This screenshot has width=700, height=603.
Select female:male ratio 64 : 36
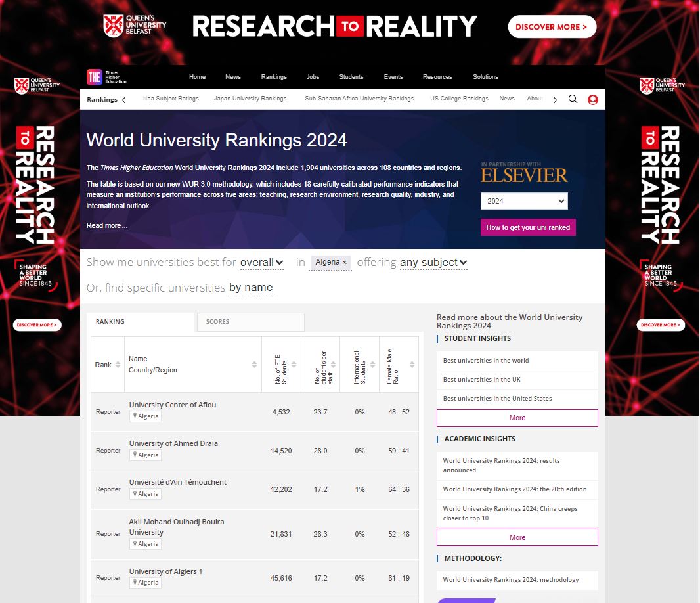pyautogui.click(x=399, y=489)
